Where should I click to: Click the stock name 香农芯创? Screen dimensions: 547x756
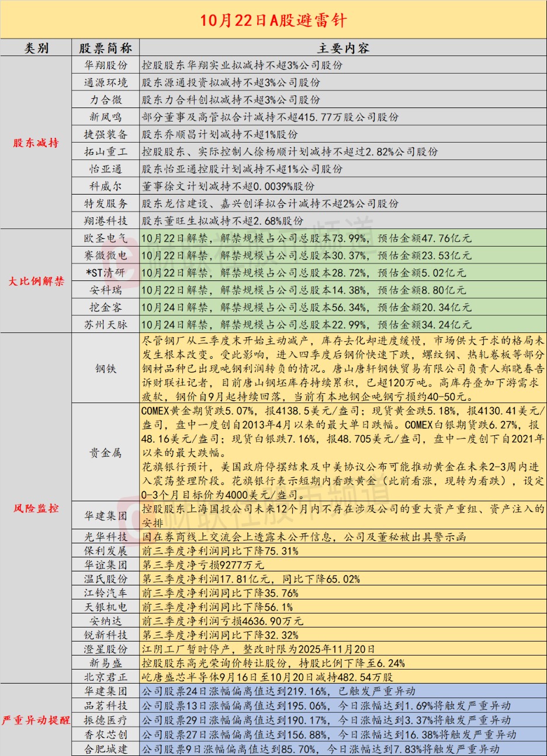(x=106, y=734)
